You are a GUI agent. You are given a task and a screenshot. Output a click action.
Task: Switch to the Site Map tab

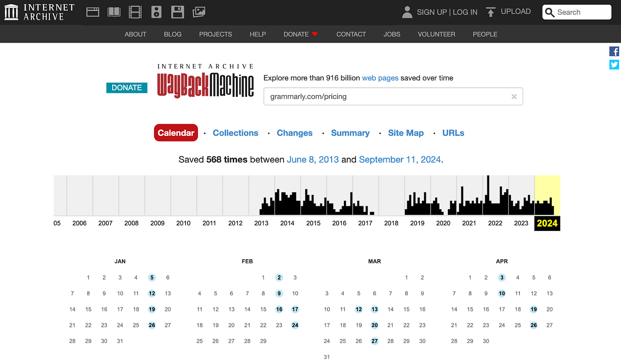[x=406, y=133]
